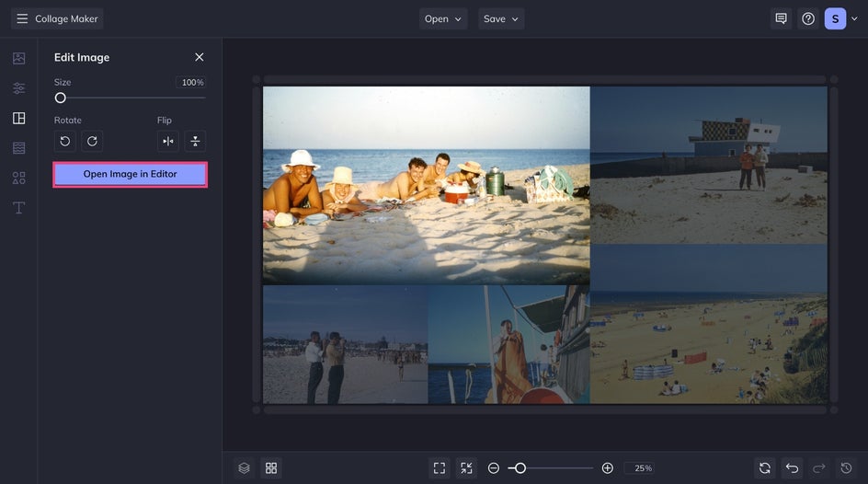Rotate image clockwise

tap(92, 141)
